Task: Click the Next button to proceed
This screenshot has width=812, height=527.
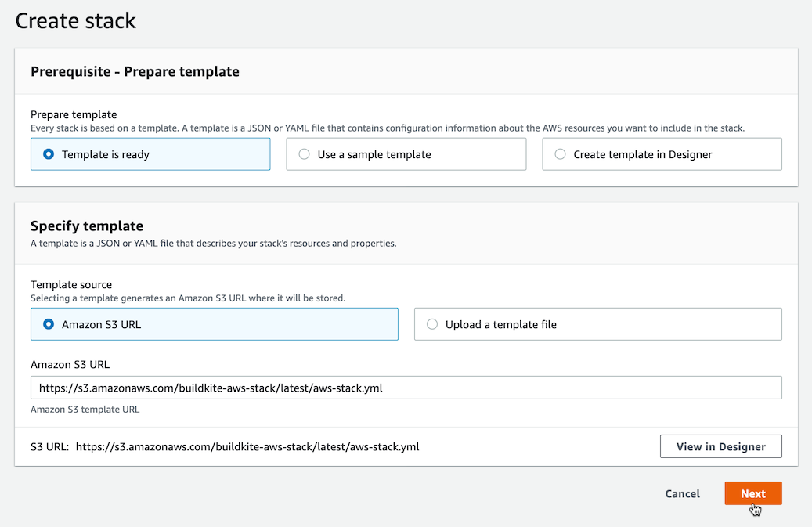Action: tap(752, 493)
